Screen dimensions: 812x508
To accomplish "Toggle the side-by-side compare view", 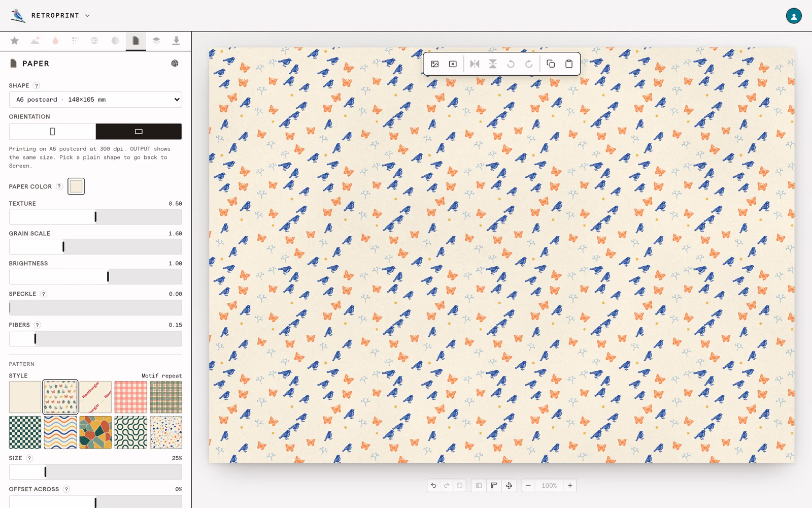I will pyautogui.click(x=479, y=486).
